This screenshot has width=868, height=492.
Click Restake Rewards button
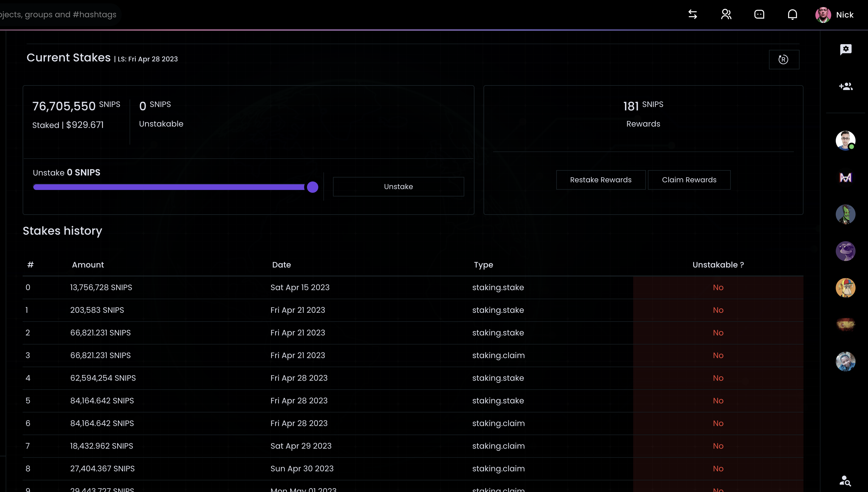(601, 180)
